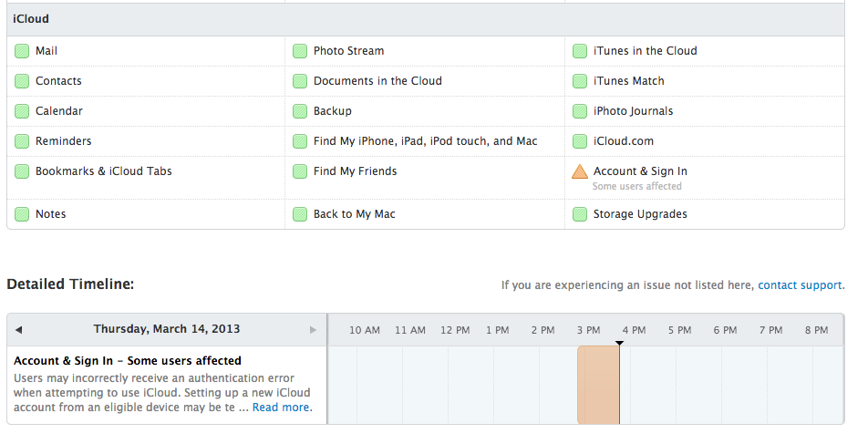Click the Calendar service status icon
Viewport: 868px width, 444px height.
(x=22, y=110)
